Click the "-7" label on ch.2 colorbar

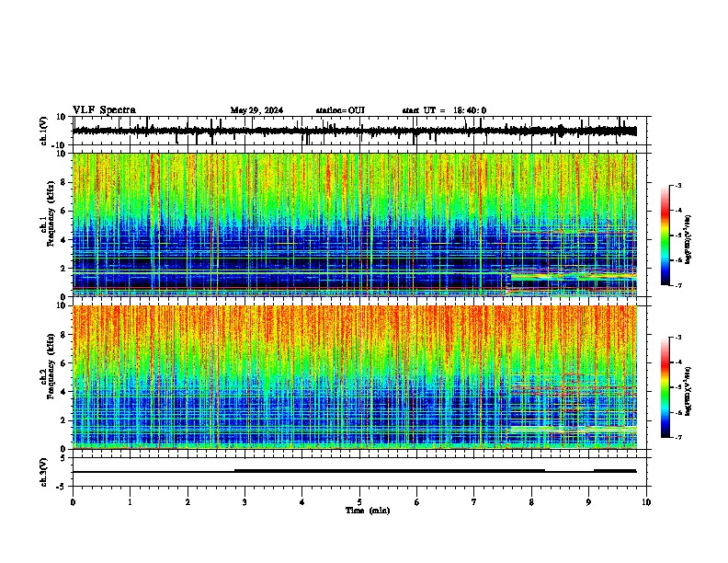coord(677,438)
